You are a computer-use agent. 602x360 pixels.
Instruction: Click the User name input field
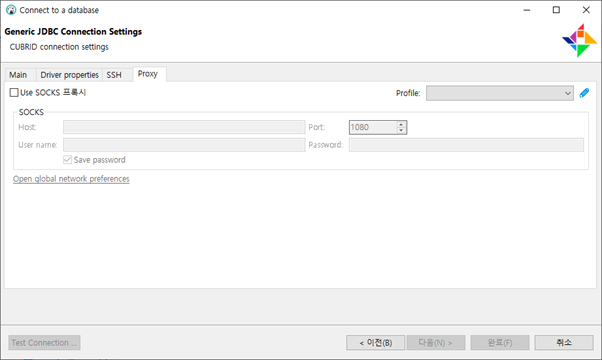point(184,145)
